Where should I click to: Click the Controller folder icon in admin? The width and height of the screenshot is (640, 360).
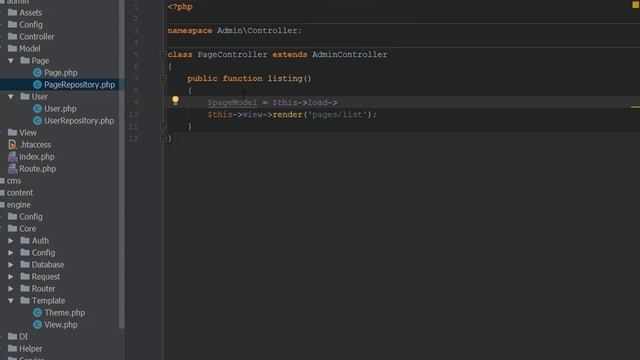pyautogui.click(x=13, y=37)
